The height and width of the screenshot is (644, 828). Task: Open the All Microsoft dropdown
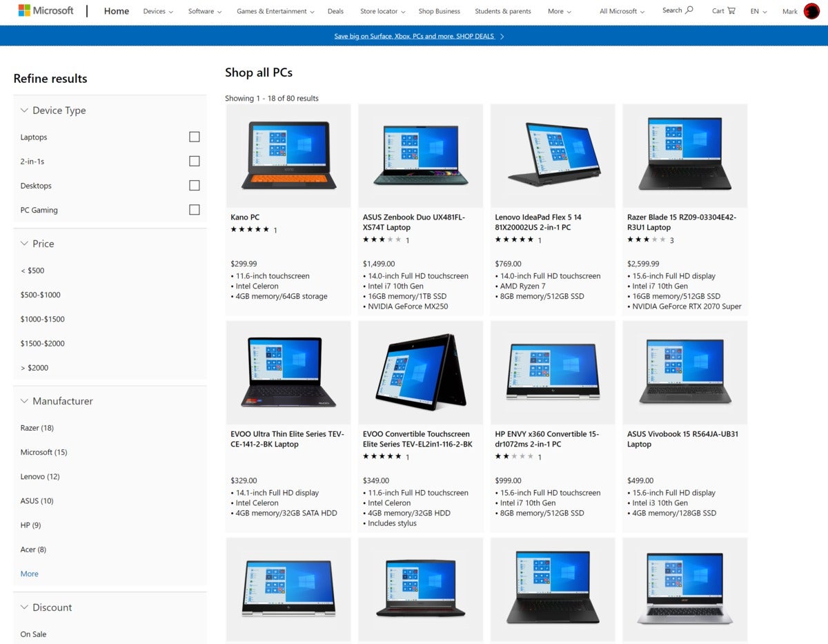pyautogui.click(x=622, y=11)
